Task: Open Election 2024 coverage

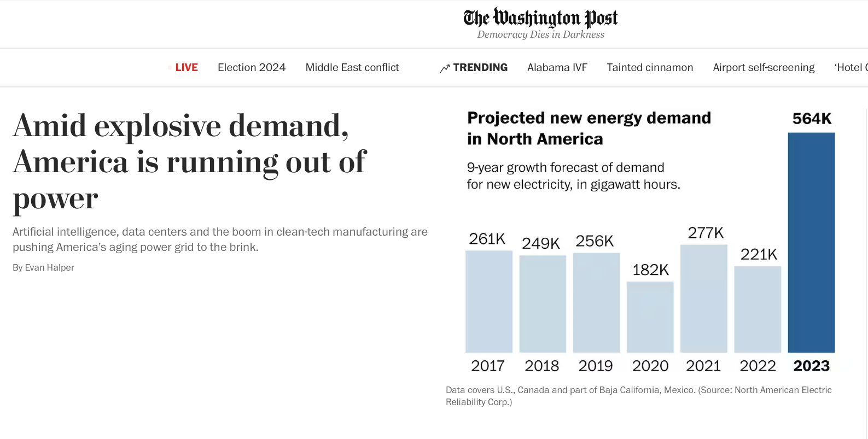Action: point(252,68)
